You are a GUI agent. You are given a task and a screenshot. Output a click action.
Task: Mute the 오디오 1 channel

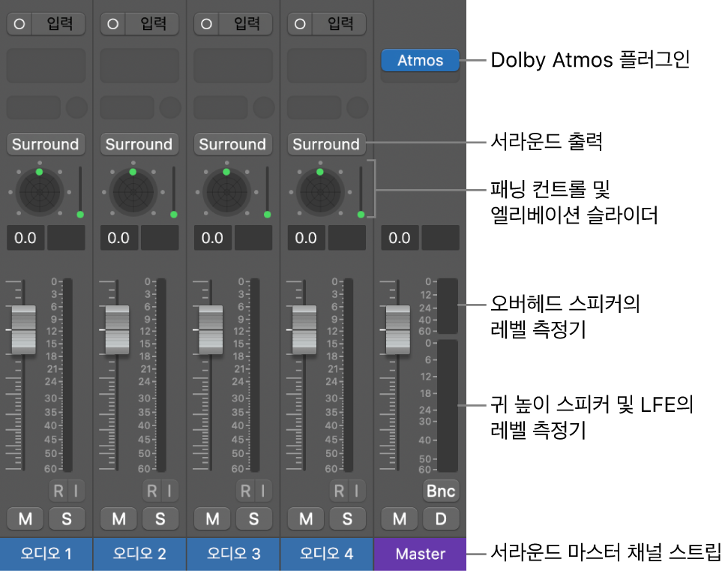coord(25,518)
